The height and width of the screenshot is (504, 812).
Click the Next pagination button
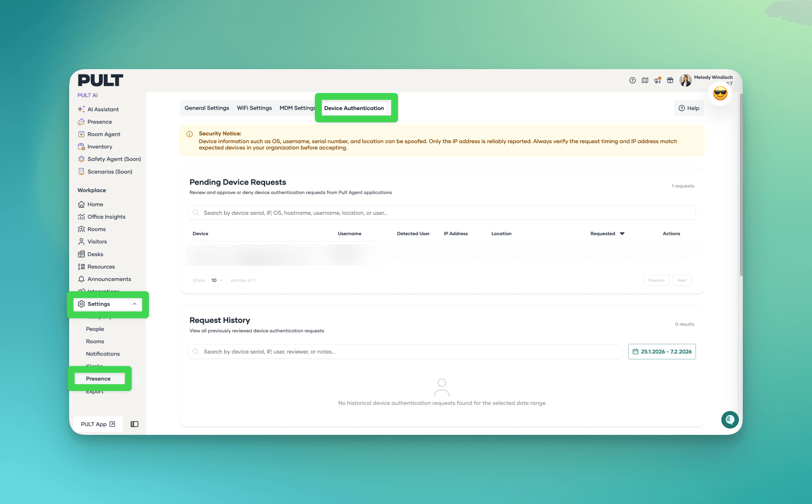681,280
